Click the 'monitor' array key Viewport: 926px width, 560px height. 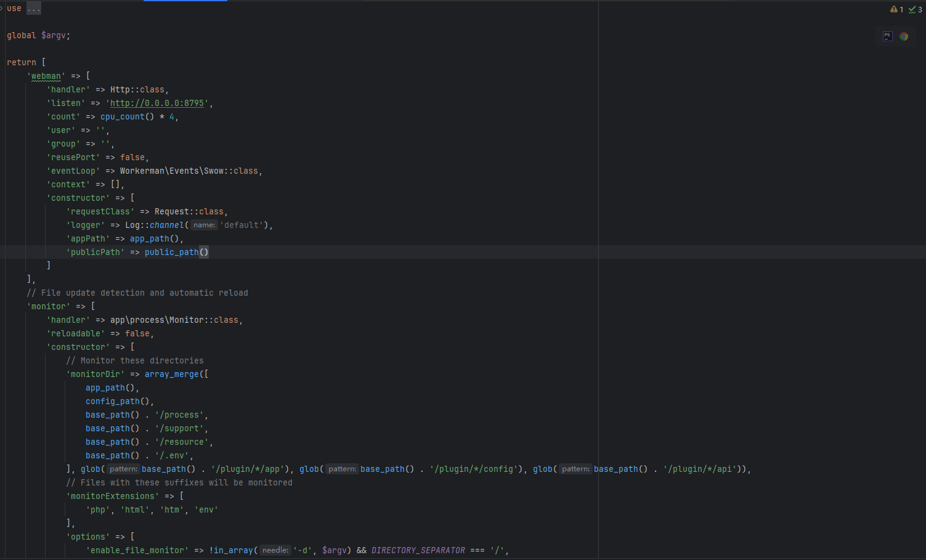click(49, 306)
